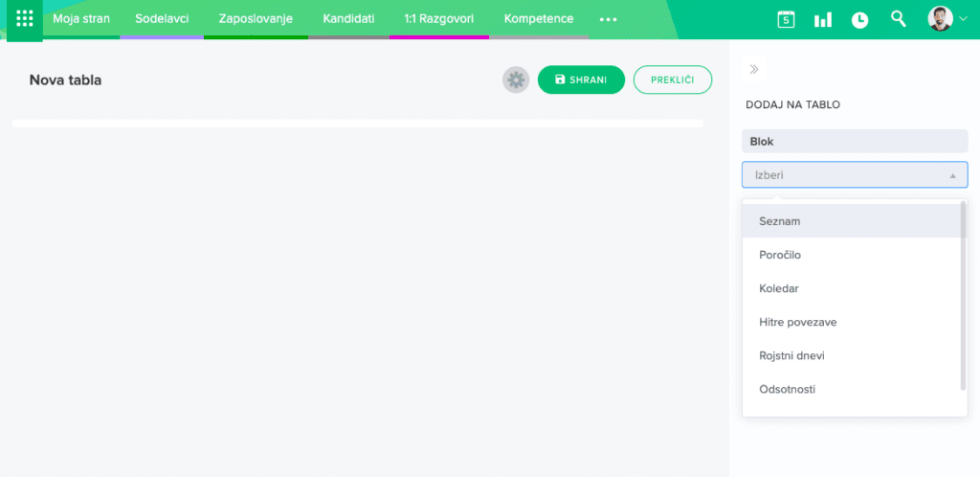The width and height of the screenshot is (980, 477).
Task: Click the calendar icon in the top bar
Action: click(x=786, y=19)
